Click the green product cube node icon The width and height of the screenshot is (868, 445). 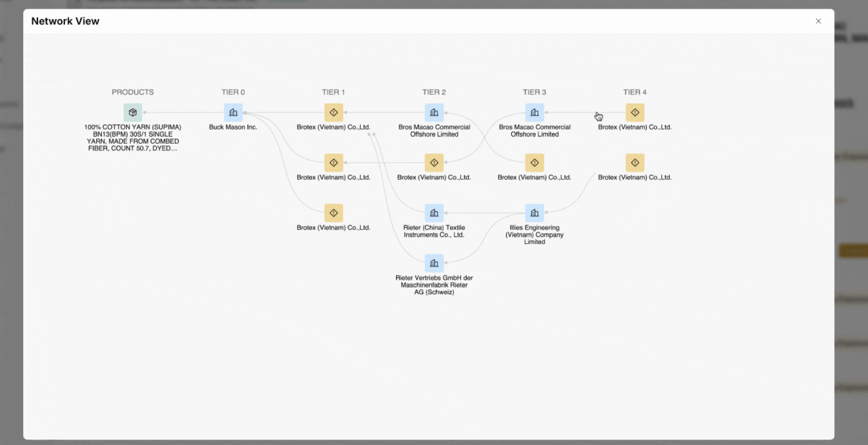click(133, 113)
